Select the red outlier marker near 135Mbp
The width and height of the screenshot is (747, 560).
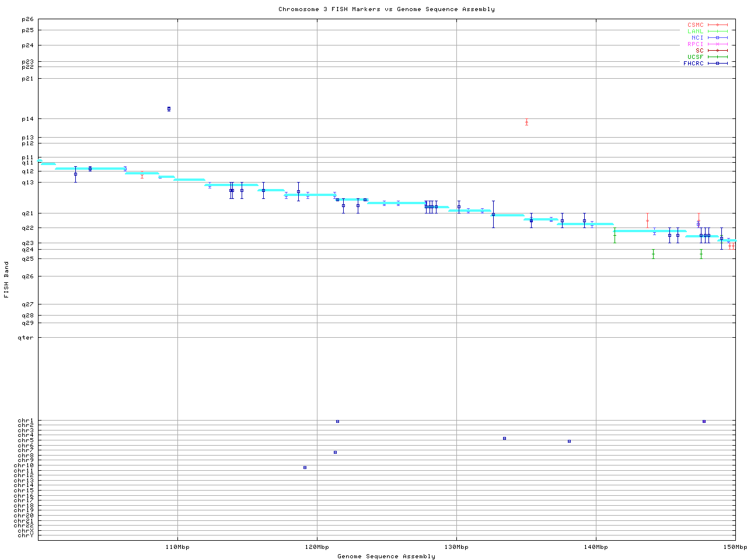[x=526, y=123]
